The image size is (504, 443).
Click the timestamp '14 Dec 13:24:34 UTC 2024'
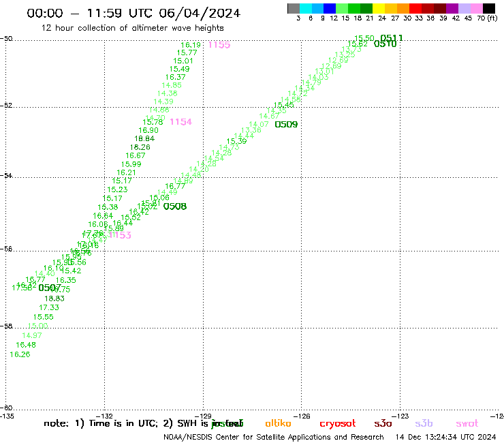(x=445, y=437)
